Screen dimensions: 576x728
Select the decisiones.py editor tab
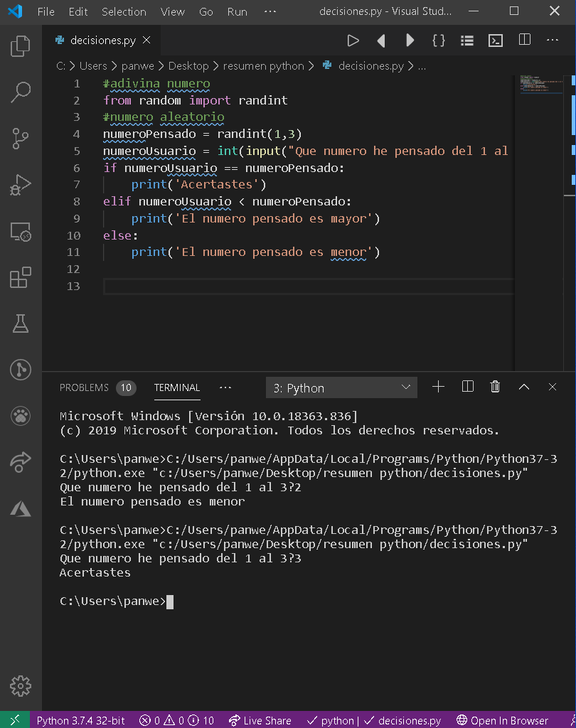102,41
